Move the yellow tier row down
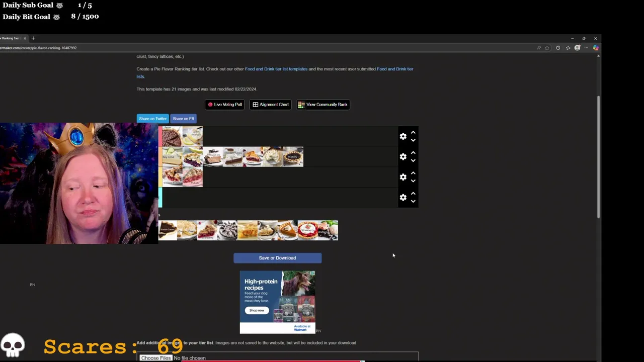Image resolution: width=644 pixels, height=362 pixels. [413, 181]
